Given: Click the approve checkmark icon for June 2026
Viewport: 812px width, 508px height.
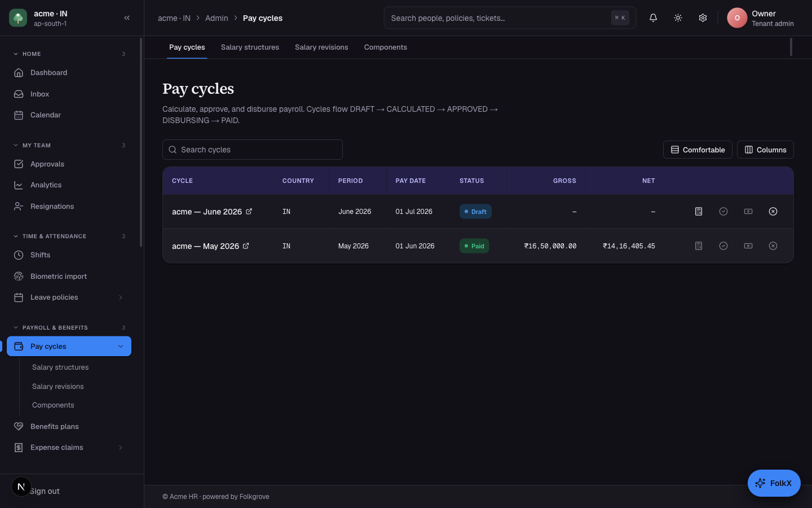Looking at the screenshot, I should [723, 212].
